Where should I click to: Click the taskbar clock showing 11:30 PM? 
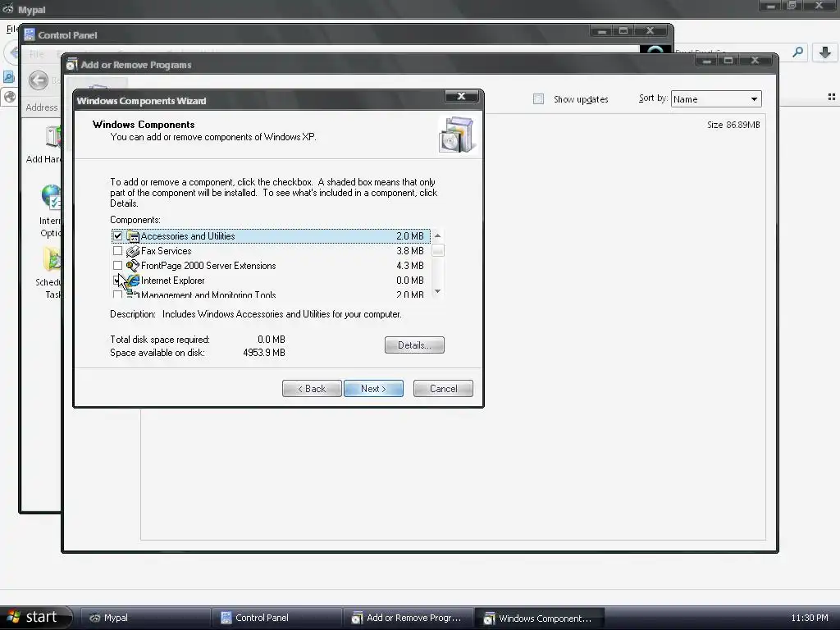(x=809, y=618)
